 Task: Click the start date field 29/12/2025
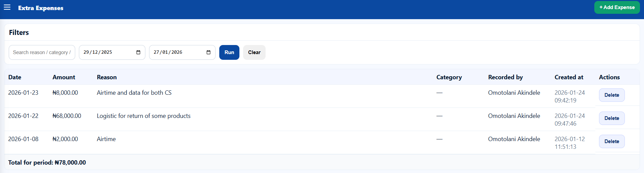104,52
